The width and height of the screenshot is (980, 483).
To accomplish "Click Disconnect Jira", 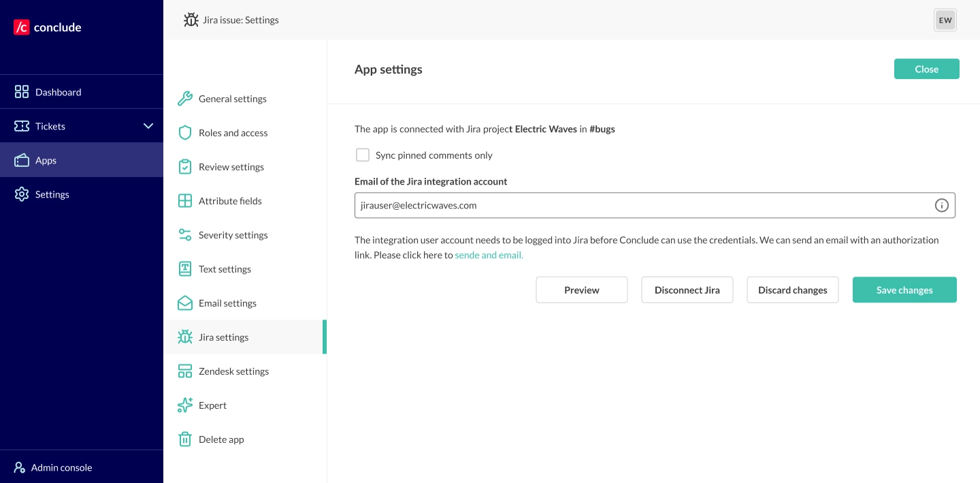I will pos(687,290).
